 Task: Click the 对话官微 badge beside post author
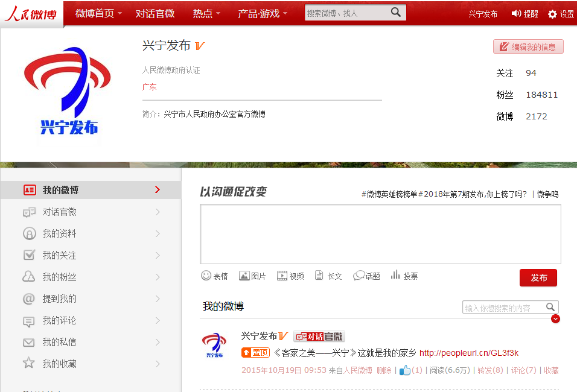[x=319, y=337]
